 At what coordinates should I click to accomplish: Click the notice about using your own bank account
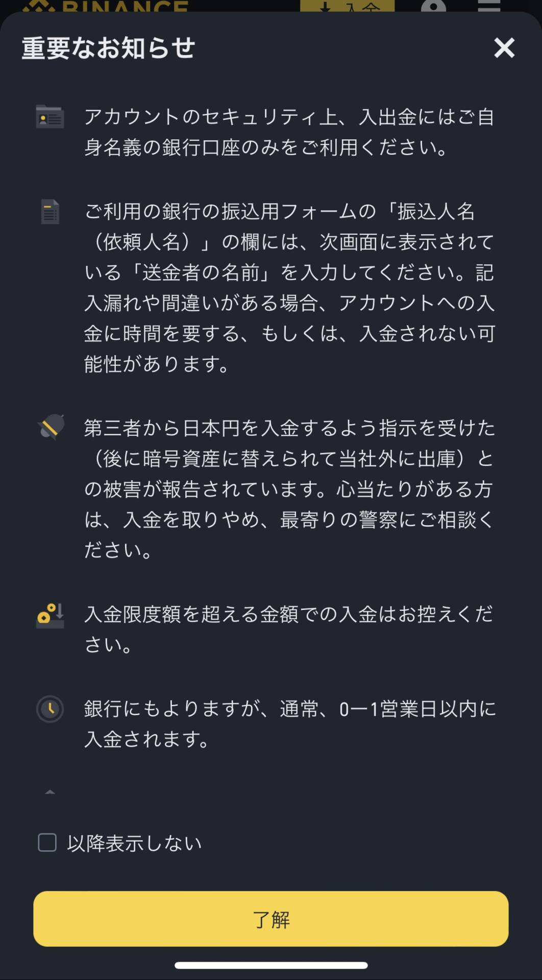(289, 132)
